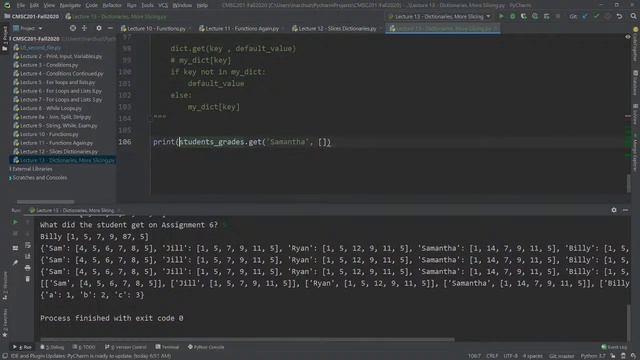Click the locate file target icon in Project panel
The image size is (640, 360).
73,28
